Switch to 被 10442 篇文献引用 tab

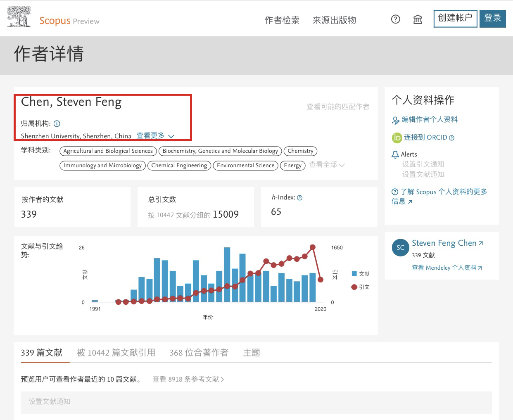pos(116,353)
